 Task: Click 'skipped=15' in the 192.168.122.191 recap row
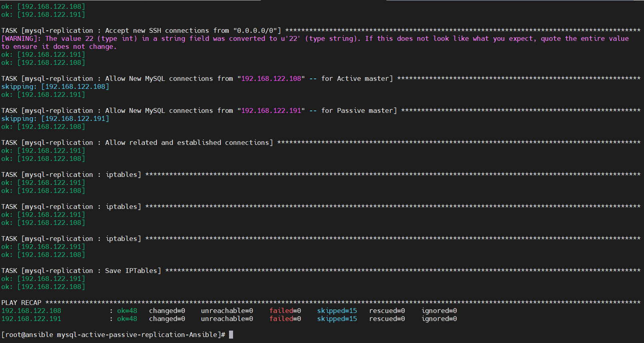tap(337, 319)
